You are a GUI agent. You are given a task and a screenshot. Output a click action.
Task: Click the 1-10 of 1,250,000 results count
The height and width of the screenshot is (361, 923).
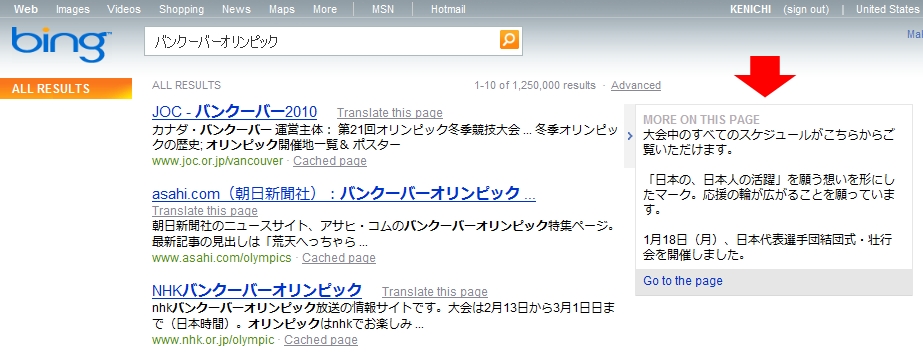tap(535, 85)
